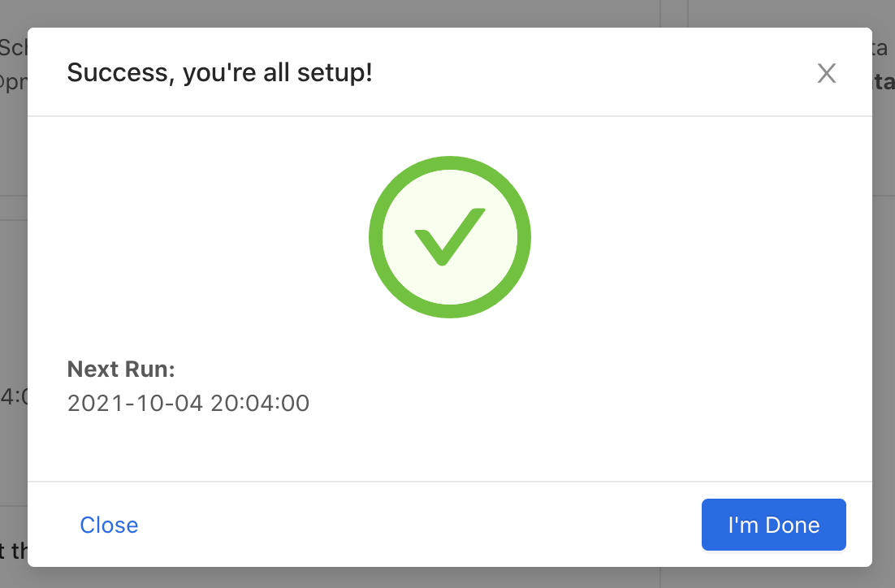Click the cut-off bold "ta" text at right edge
This screenshot has height=588, width=895.
click(883, 82)
